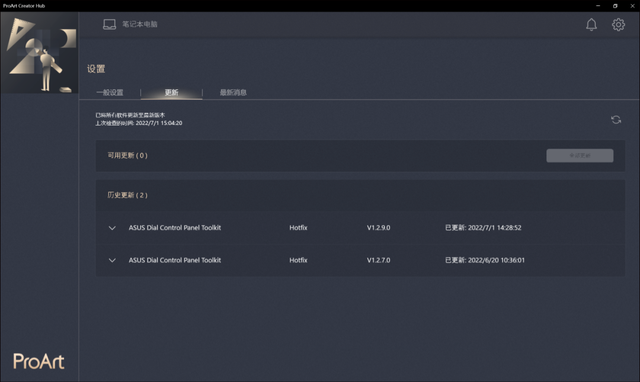Click the 设置 page title
Screen dimensions: 640x382
point(96,69)
